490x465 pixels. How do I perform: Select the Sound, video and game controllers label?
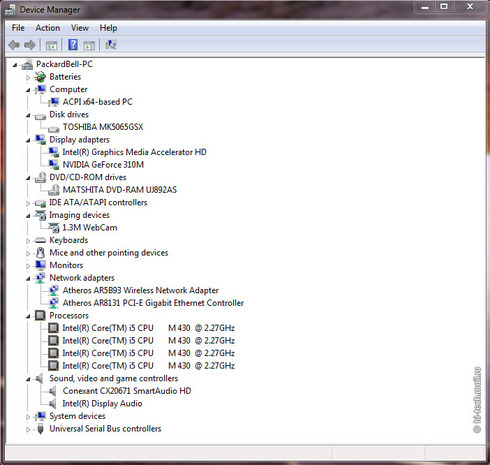(114, 378)
